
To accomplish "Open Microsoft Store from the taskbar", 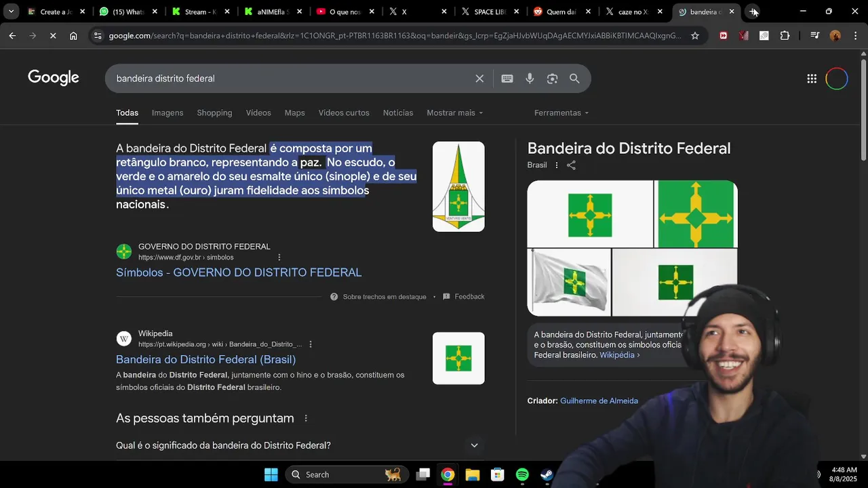I will pyautogui.click(x=498, y=474).
